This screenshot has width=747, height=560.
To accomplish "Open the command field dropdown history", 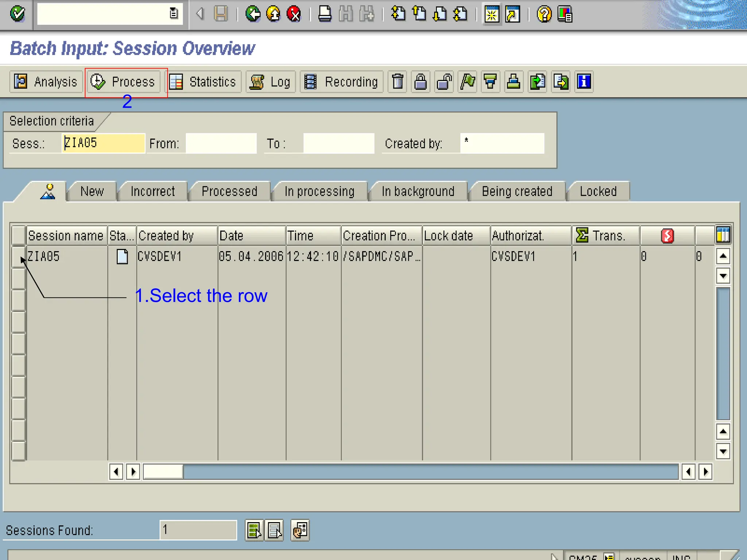I will (x=174, y=14).
